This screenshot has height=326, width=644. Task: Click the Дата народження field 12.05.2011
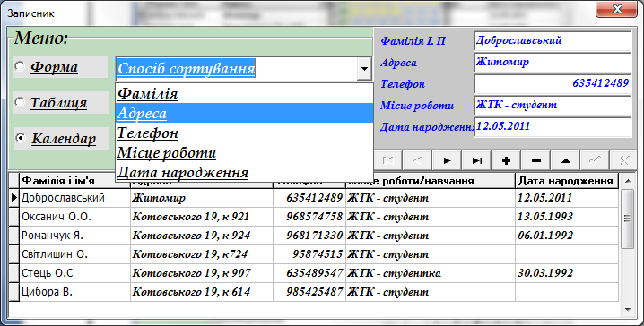pyautogui.click(x=553, y=126)
